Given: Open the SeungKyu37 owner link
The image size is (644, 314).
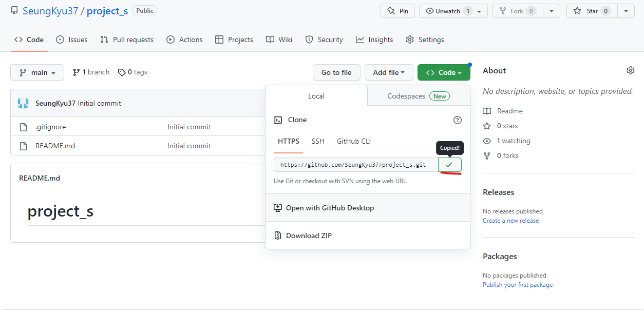Looking at the screenshot, I should coord(50,11).
